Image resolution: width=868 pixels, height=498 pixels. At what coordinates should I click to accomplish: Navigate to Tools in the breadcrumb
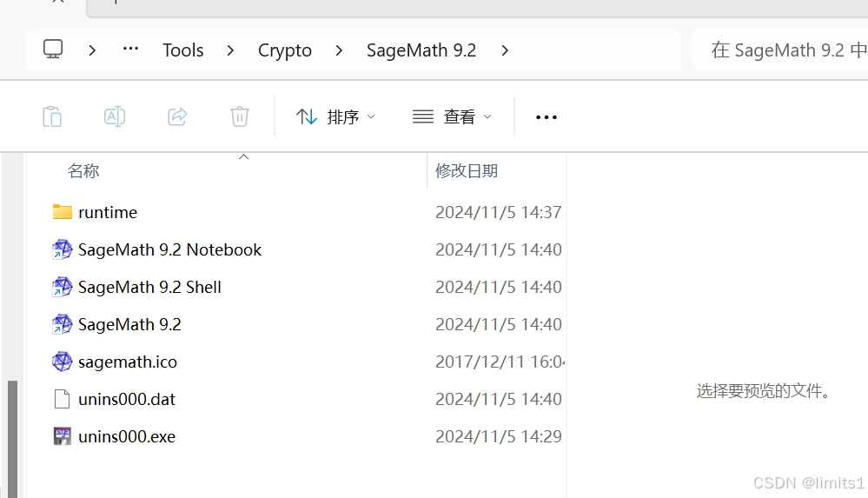pos(183,50)
